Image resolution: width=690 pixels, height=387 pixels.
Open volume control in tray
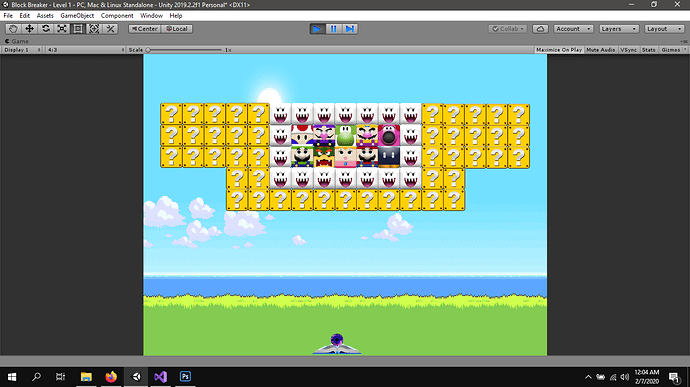pyautogui.click(x=625, y=377)
